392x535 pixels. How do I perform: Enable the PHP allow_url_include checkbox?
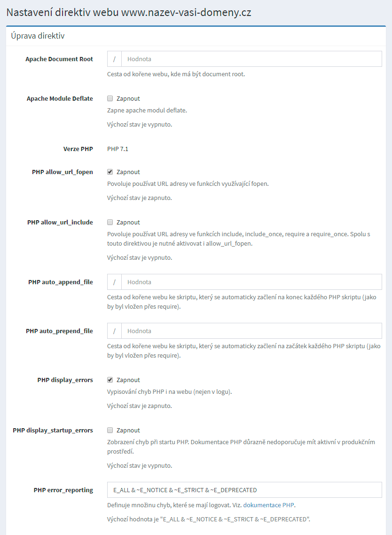pos(110,222)
